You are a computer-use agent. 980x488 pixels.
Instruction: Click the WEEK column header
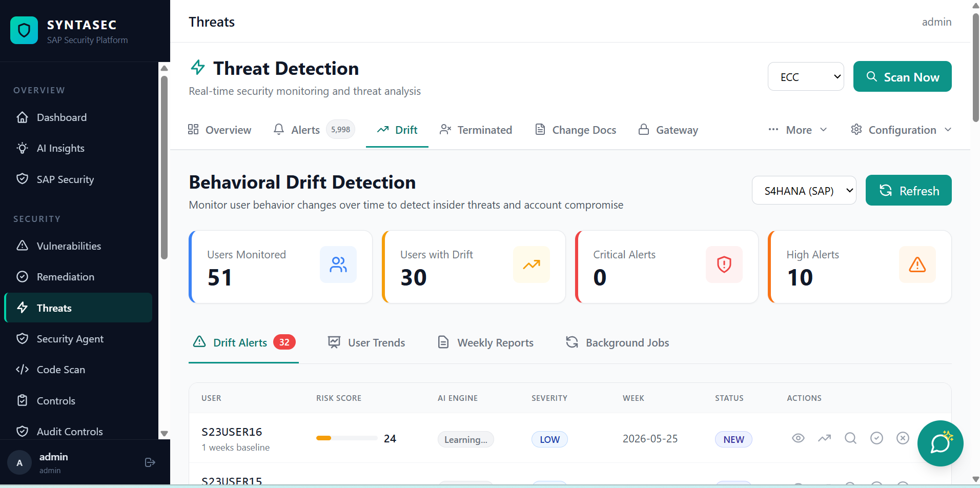[634, 398]
